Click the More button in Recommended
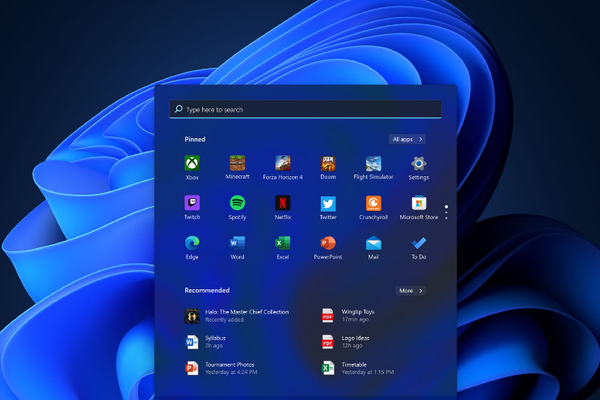This screenshot has width=600, height=400. (410, 291)
